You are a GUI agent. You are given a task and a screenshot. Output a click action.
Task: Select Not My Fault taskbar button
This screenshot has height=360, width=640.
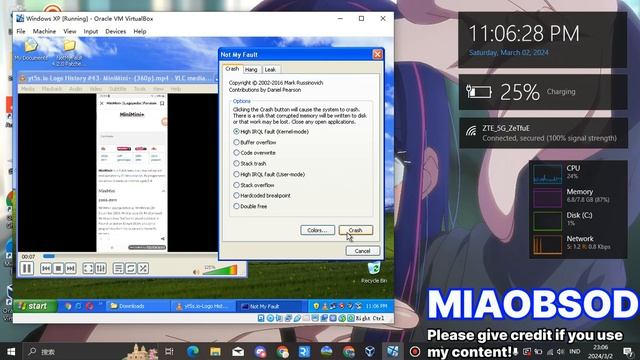tap(269, 306)
